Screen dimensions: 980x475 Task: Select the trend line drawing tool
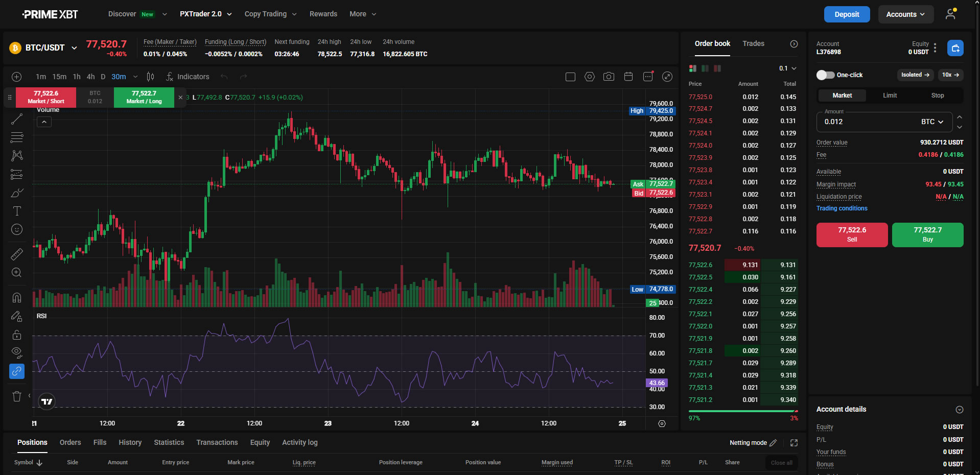17,119
